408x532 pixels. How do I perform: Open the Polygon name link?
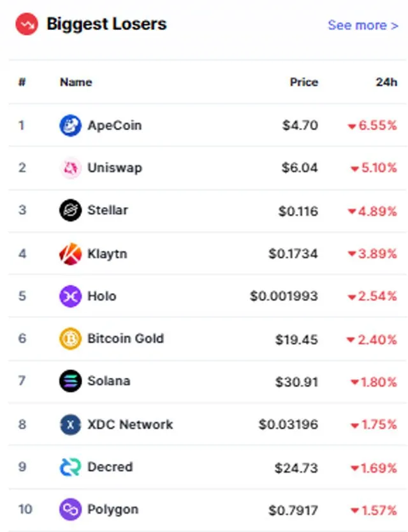coord(113,510)
